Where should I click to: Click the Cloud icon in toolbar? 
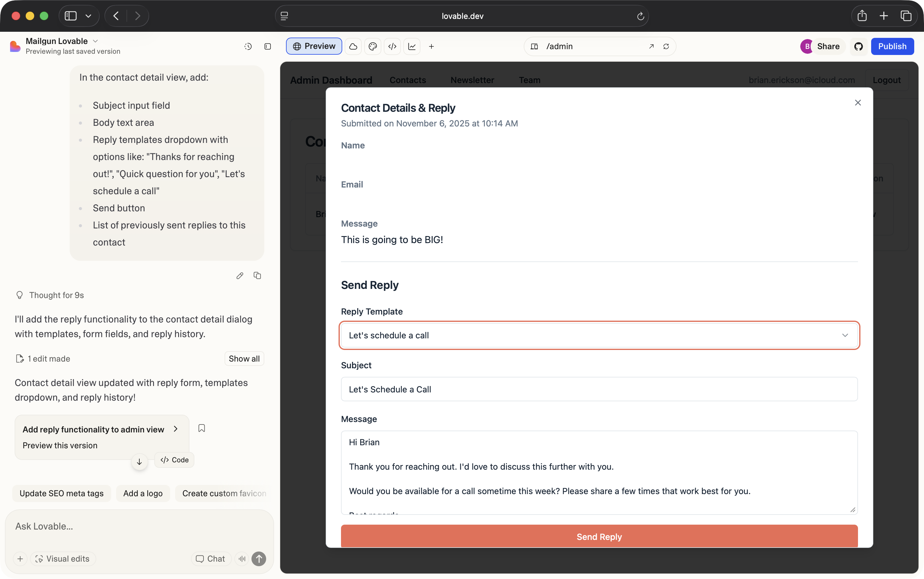tap(353, 46)
